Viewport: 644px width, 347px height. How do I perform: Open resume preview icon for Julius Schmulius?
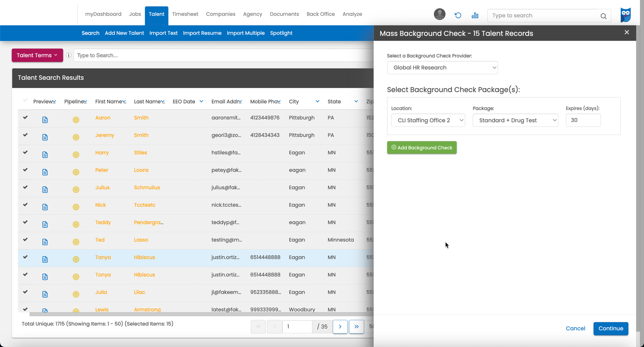(x=45, y=190)
